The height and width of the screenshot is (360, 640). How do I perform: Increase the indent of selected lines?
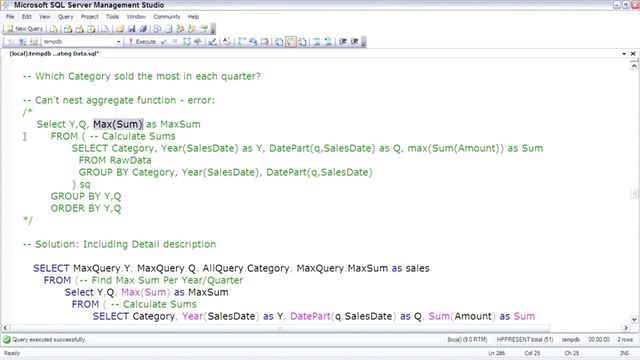[x=354, y=42]
